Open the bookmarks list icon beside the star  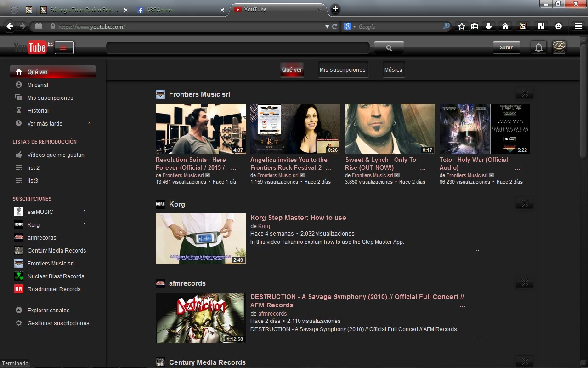[x=475, y=27]
